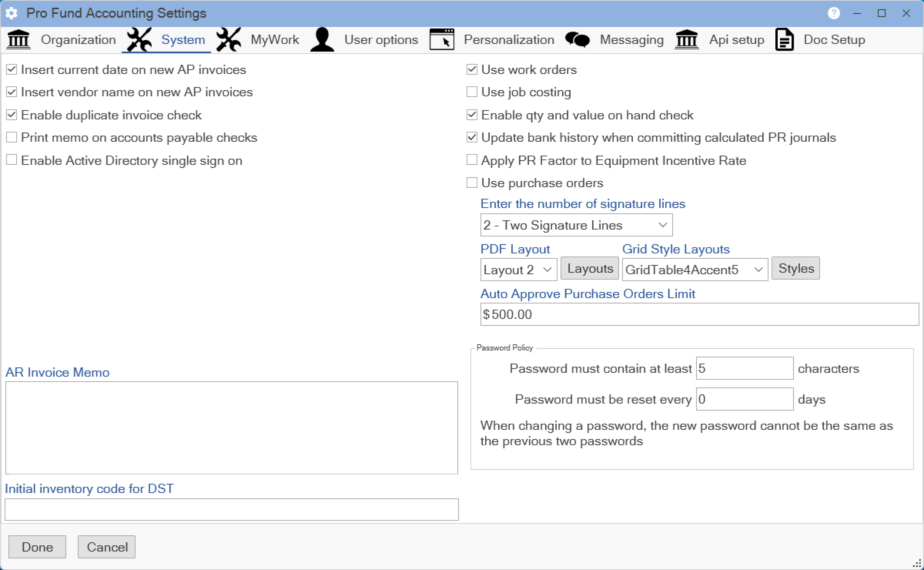Click the Doc Setup document icon
Screen dimensions: 924x570
pos(784,40)
